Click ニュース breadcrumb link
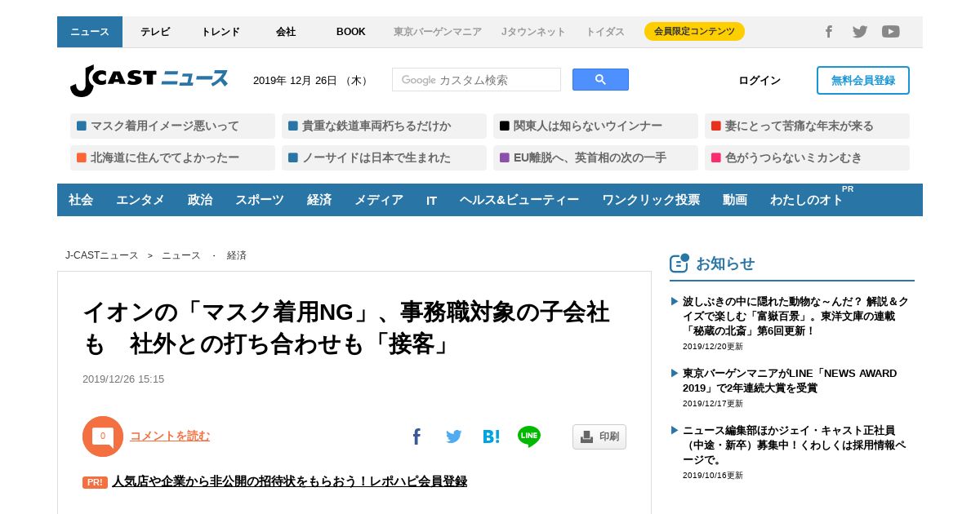 click(x=181, y=255)
